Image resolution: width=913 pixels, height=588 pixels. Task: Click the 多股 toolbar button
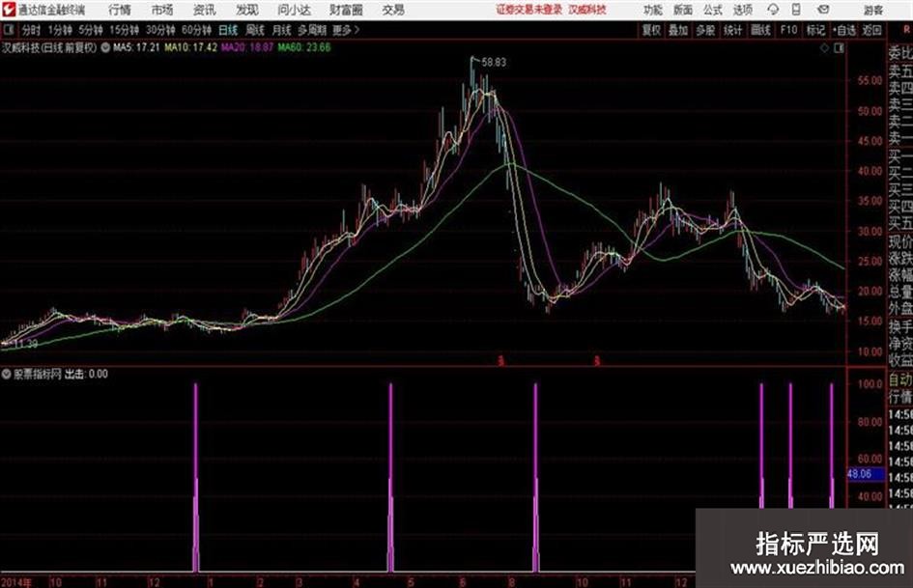tap(705, 30)
